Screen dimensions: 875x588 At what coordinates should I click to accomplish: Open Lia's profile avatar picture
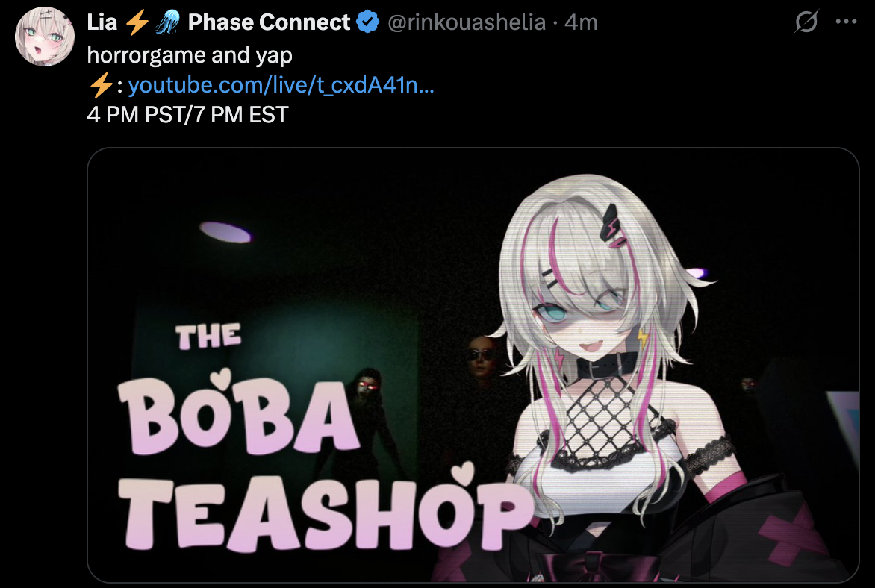[45, 37]
